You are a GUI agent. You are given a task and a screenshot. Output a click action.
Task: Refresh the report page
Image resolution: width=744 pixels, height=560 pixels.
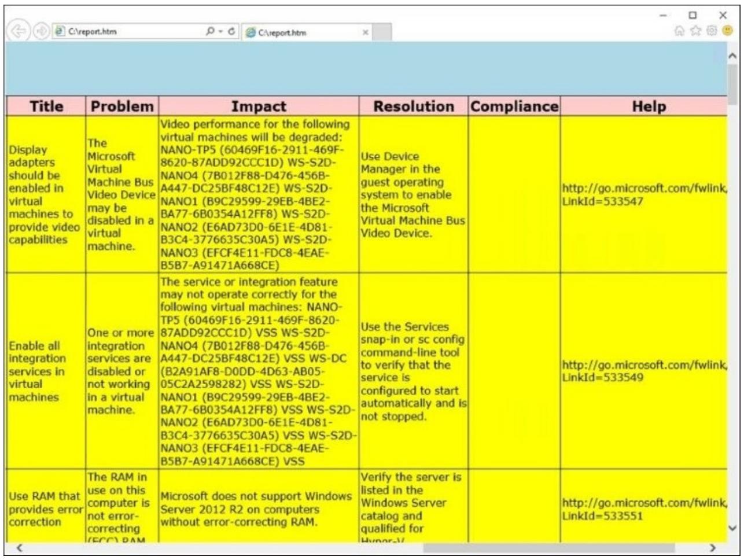tap(231, 31)
